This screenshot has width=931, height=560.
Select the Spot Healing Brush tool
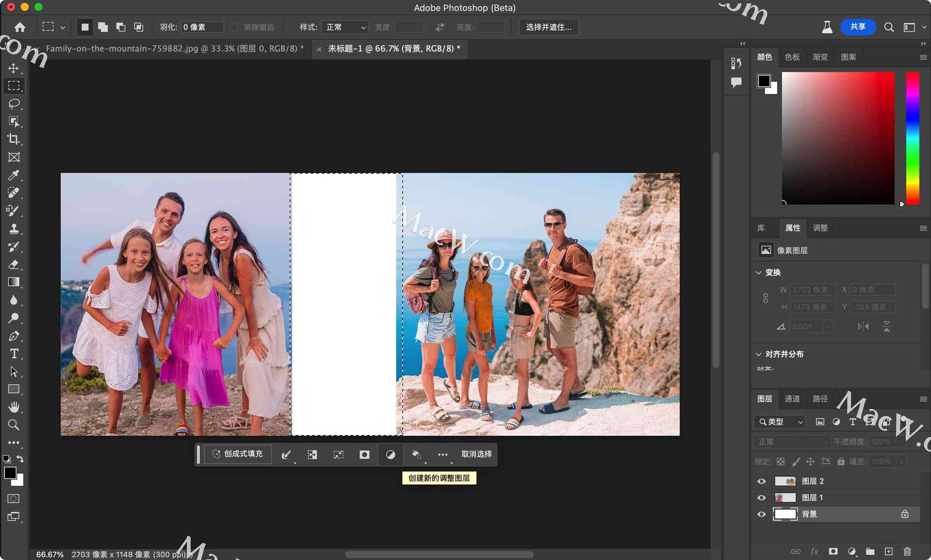coord(14,193)
